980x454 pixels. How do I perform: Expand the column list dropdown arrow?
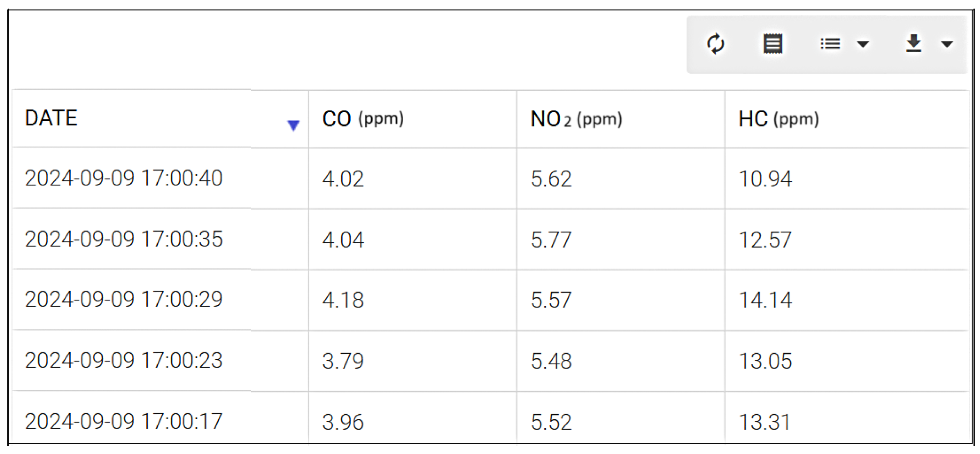tap(863, 44)
